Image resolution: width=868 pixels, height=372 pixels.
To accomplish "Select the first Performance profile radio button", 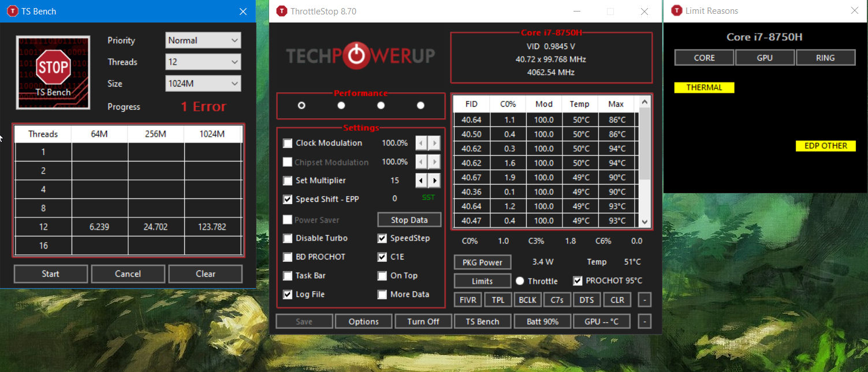I will (x=301, y=106).
